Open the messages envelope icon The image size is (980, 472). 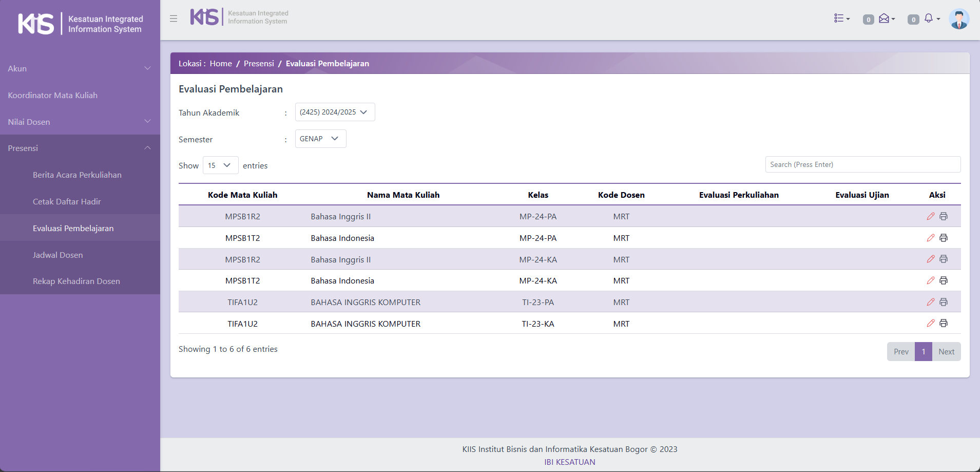886,19
